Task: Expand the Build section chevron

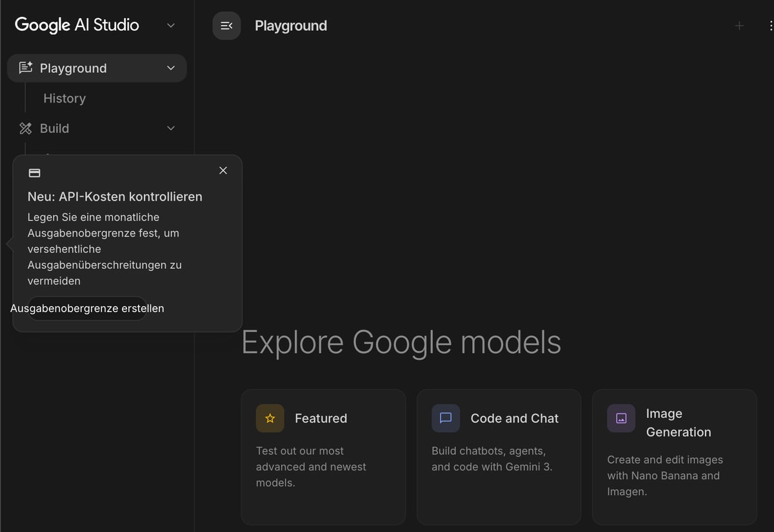Action: click(170, 128)
